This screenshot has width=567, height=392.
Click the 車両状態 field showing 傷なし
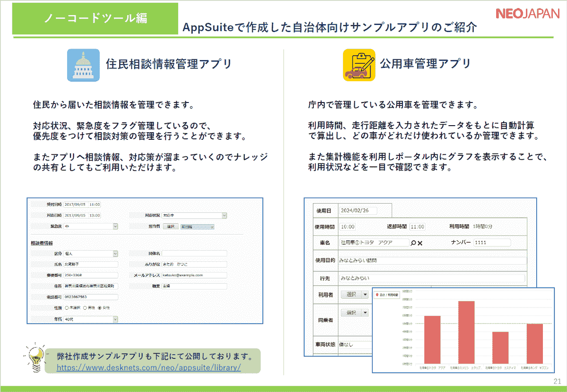coord(354,345)
